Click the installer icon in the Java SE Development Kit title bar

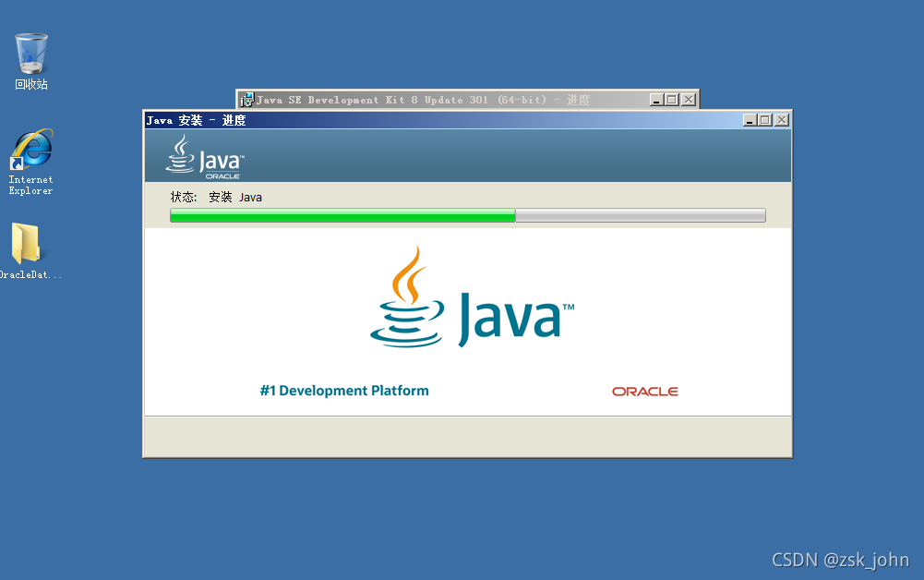coord(247,100)
